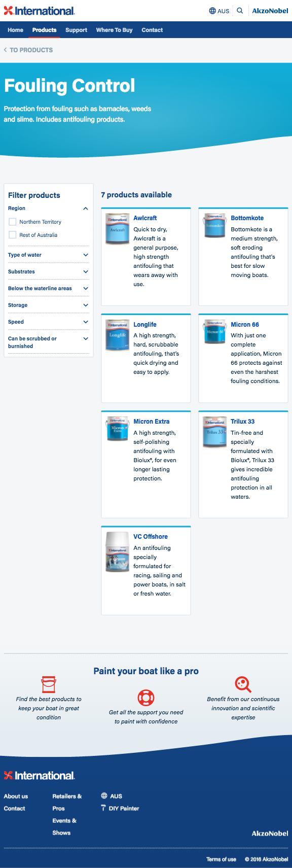Open the Awlcraft product title link
292x868 pixels.
pyautogui.click(x=145, y=218)
